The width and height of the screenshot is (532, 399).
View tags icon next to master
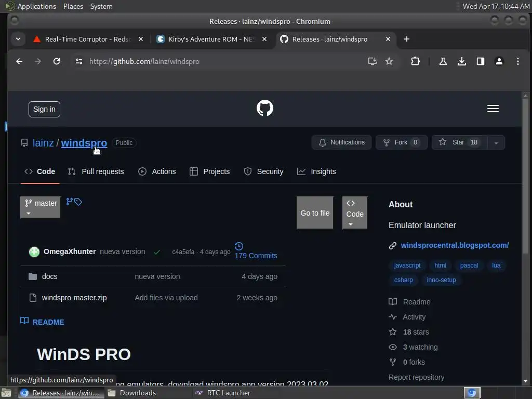click(x=78, y=202)
